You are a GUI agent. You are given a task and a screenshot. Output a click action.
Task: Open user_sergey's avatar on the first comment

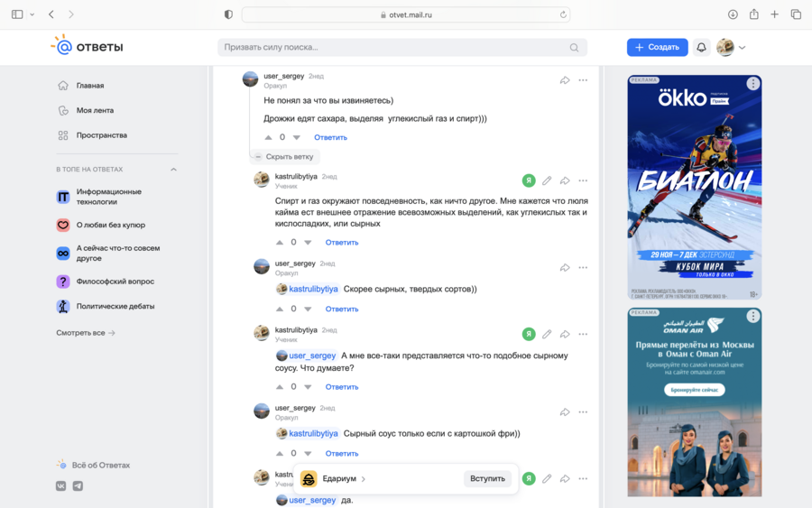[250, 79]
